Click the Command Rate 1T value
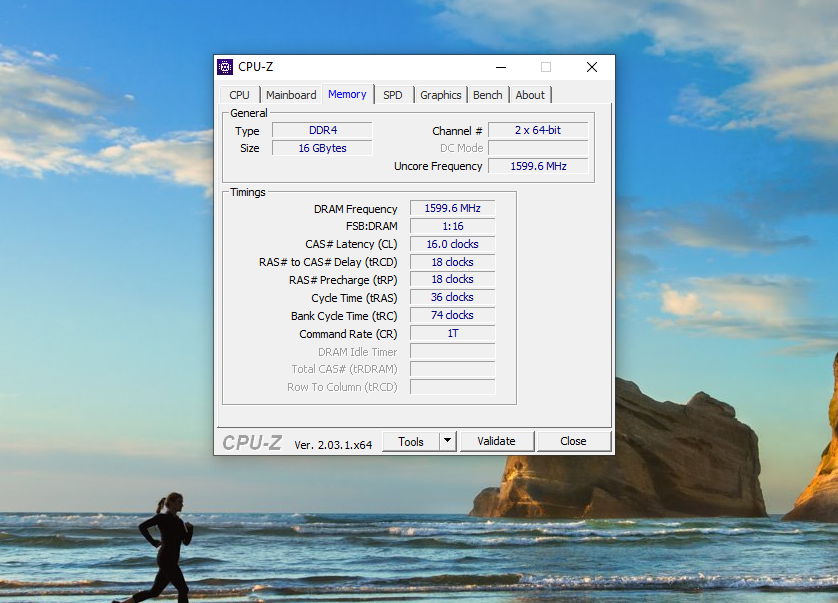The image size is (838, 603). tap(453, 334)
